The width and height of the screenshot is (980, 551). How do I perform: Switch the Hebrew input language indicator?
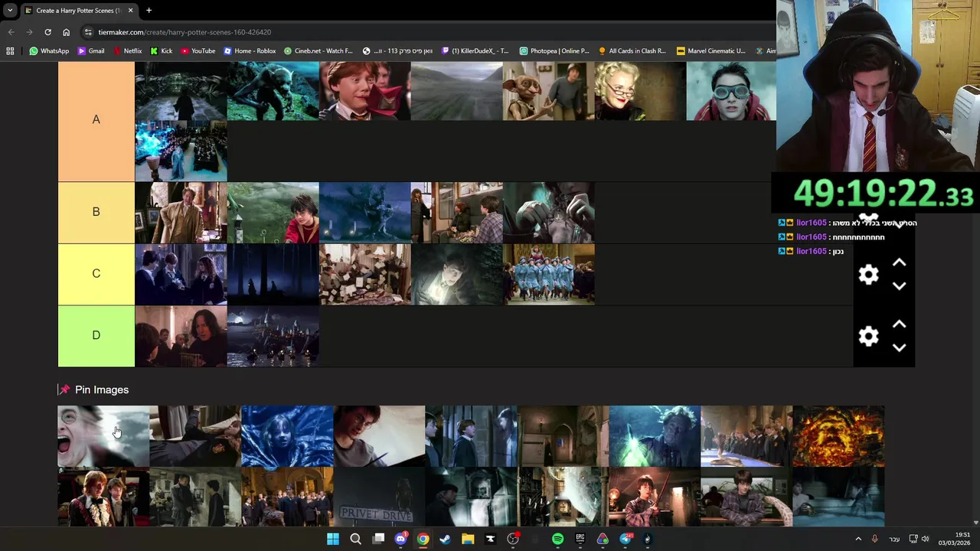click(x=894, y=539)
